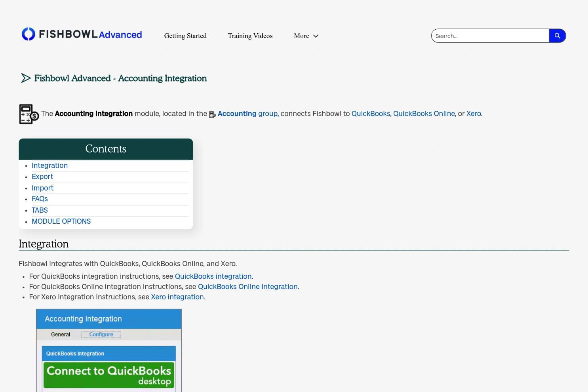Click the Accounting Integration module calculator icon

tap(29, 114)
